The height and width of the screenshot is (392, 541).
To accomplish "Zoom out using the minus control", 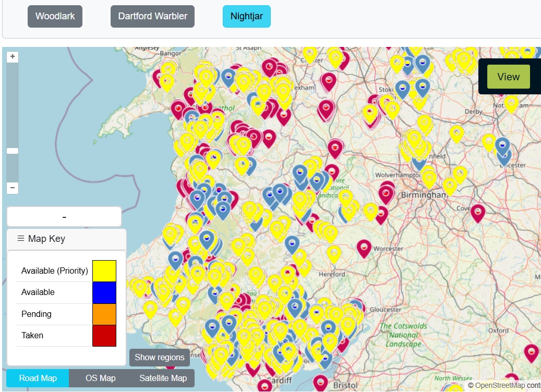I will point(13,188).
